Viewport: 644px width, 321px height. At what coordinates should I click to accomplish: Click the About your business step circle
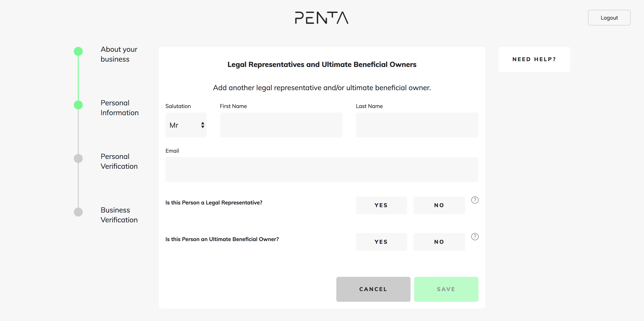[x=78, y=51]
